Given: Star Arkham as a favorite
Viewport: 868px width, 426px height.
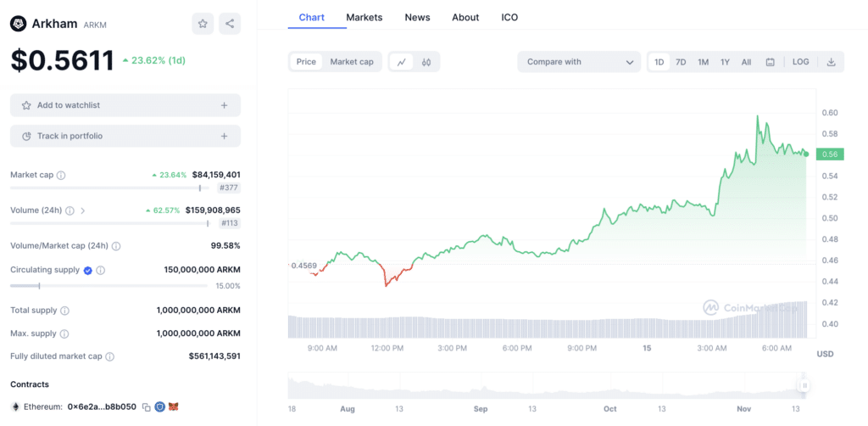Looking at the screenshot, I should coord(203,24).
